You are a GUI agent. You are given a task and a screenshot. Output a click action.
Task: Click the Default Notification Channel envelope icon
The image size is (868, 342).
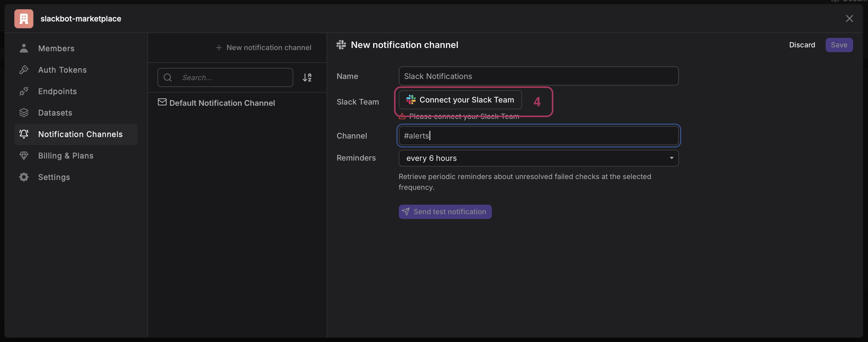pyautogui.click(x=162, y=102)
